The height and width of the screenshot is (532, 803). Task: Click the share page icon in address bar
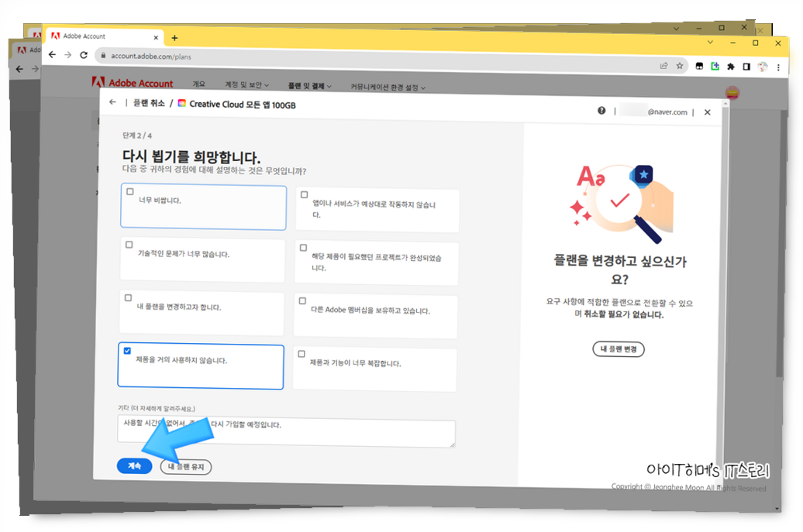(663, 66)
